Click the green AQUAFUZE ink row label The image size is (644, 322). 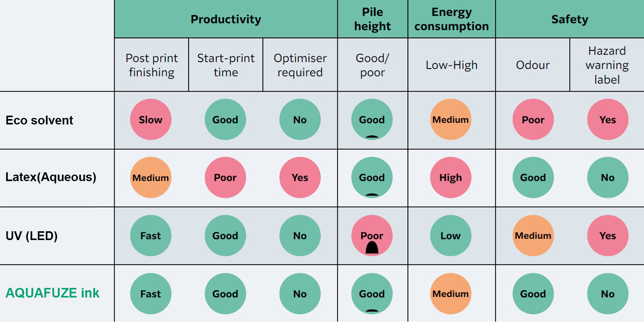(x=53, y=293)
